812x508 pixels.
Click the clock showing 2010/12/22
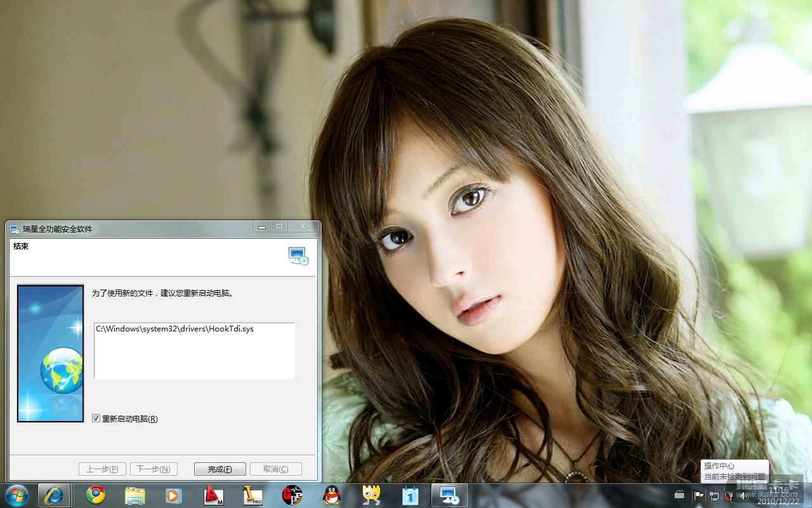777,495
